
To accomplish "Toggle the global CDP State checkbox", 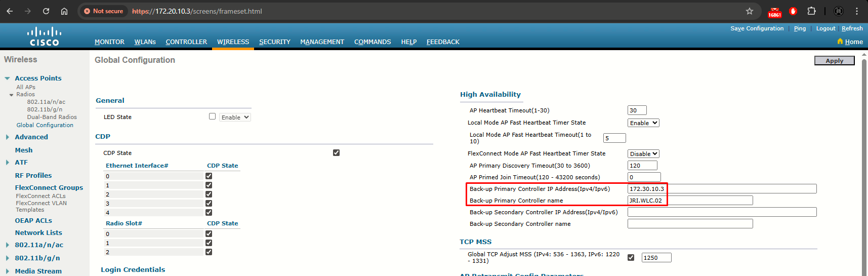I will (336, 152).
